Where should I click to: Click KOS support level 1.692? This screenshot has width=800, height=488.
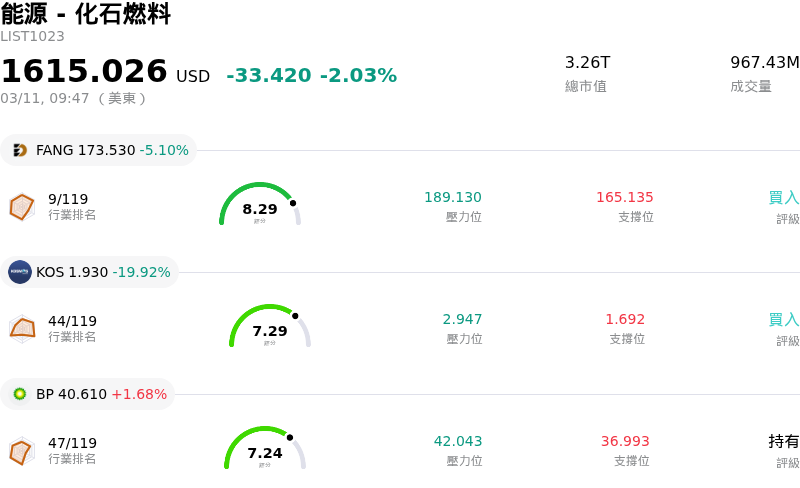pyautogui.click(x=625, y=319)
